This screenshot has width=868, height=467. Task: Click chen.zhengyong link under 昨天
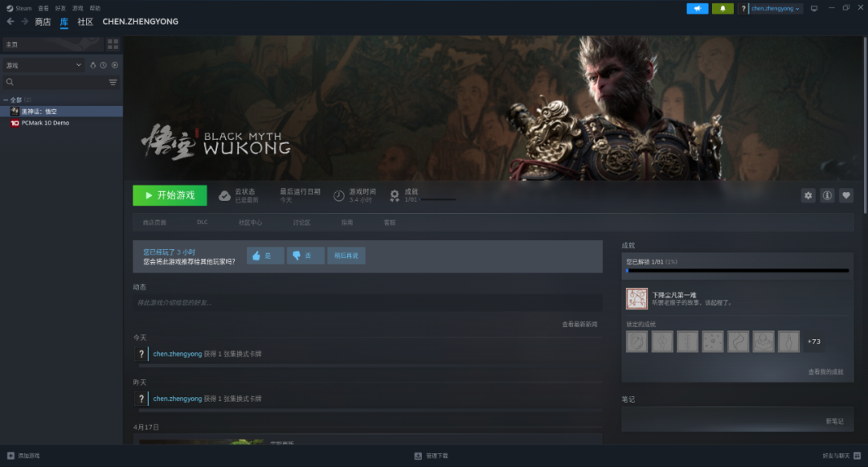(x=177, y=399)
